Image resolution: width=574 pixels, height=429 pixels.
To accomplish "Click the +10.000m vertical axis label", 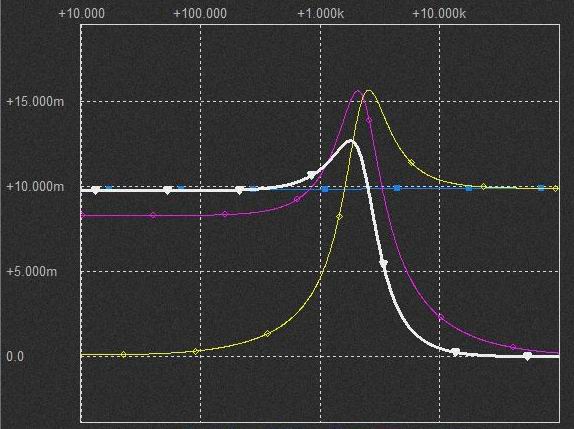I will click(35, 186).
